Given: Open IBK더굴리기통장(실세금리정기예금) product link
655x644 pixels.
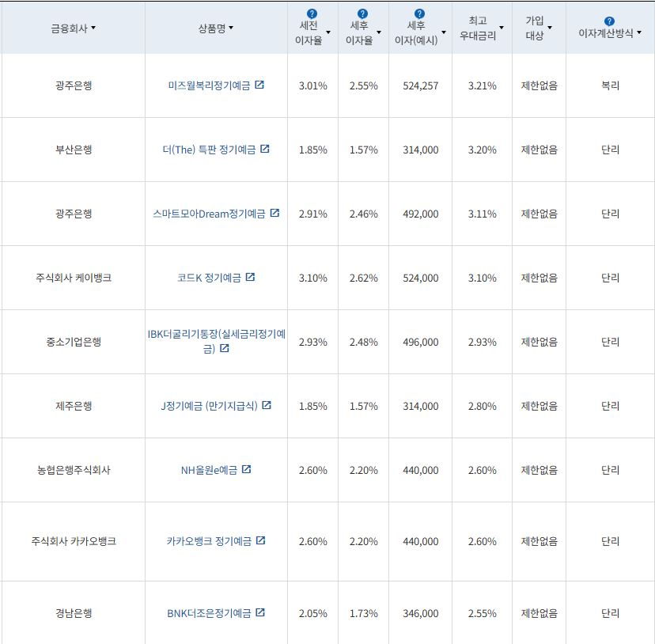Looking at the screenshot, I should (x=217, y=341).
